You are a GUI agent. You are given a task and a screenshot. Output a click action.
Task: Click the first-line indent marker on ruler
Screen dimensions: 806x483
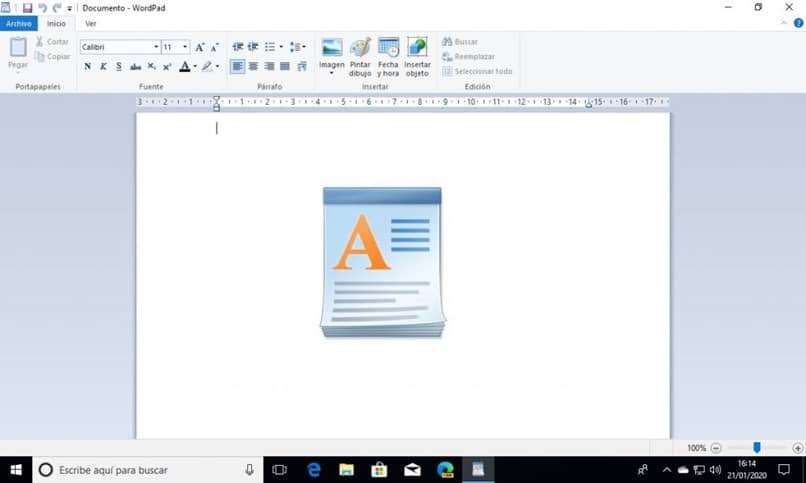click(x=216, y=99)
